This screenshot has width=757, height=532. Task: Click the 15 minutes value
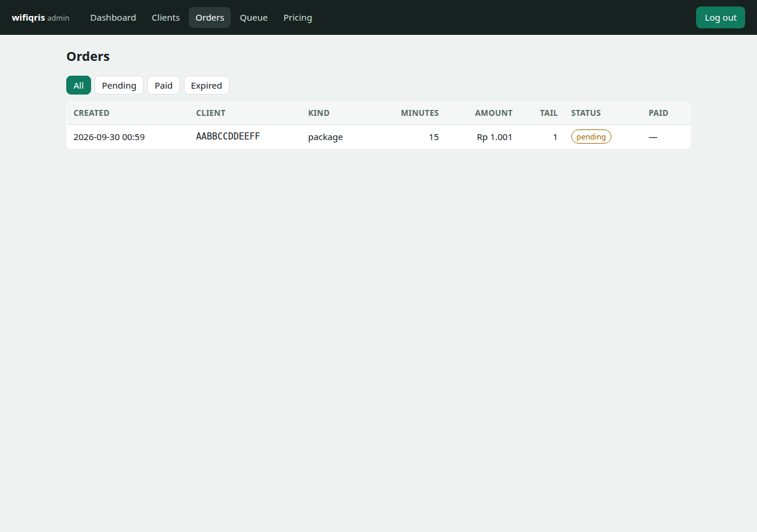(434, 137)
